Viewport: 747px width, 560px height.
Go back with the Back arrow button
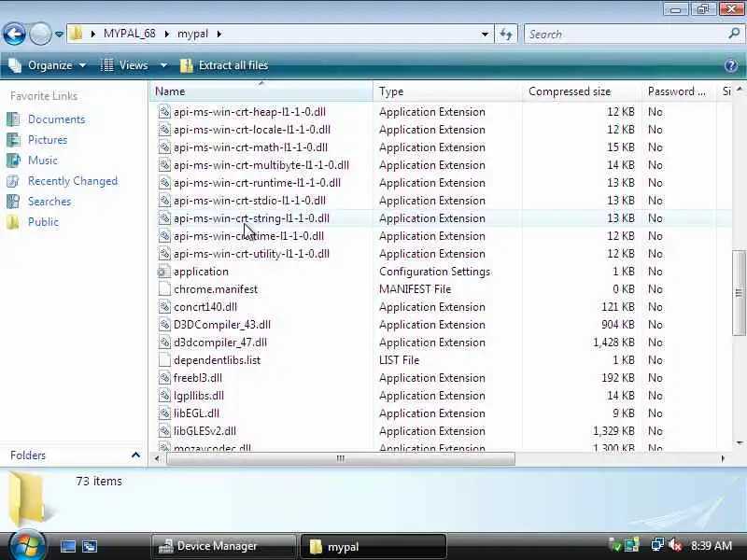tap(14, 34)
